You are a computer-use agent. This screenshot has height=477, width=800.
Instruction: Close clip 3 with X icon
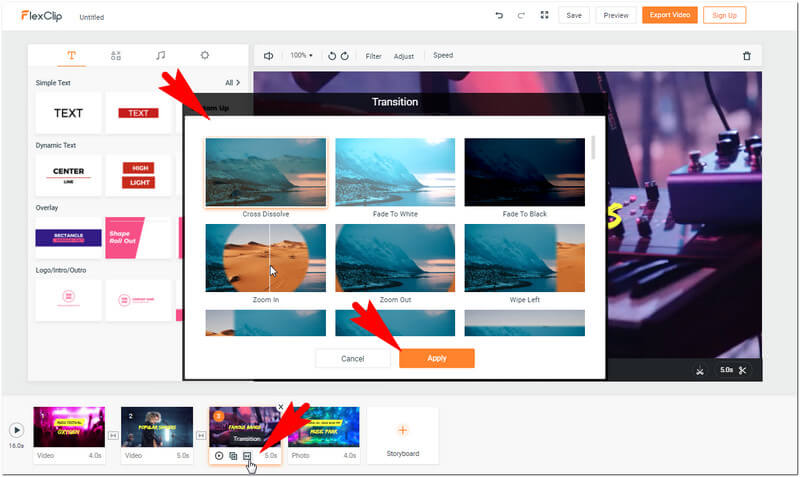pos(281,407)
